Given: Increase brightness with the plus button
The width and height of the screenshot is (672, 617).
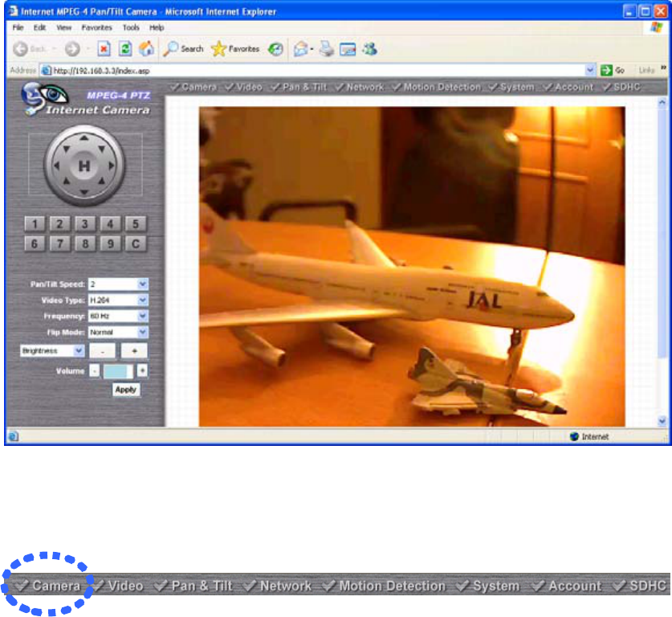Looking at the screenshot, I should pos(134,351).
